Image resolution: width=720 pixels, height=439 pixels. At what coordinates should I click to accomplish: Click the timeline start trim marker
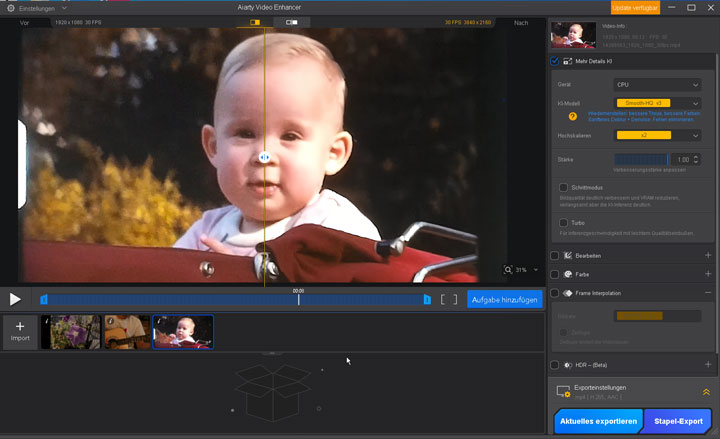point(44,300)
